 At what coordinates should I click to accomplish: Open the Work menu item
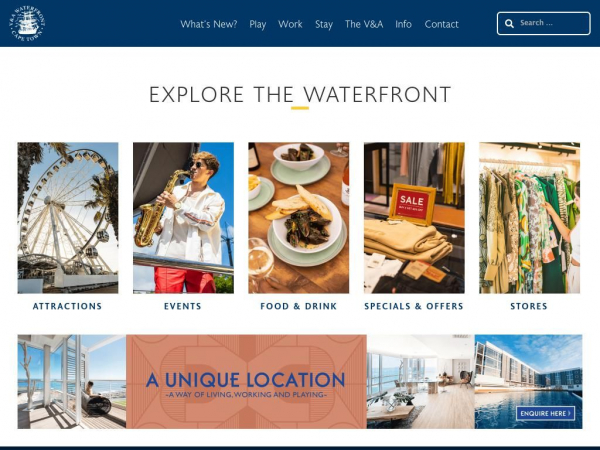(x=290, y=24)
